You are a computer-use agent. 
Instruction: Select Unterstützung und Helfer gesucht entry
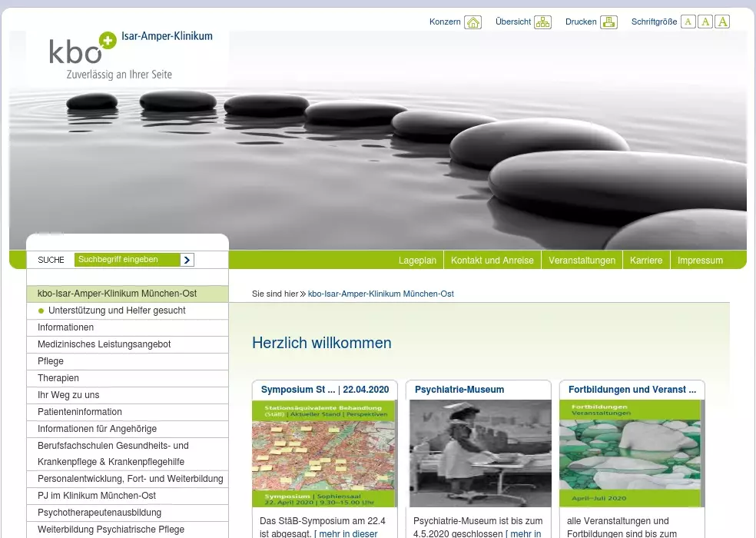point(117,311)
